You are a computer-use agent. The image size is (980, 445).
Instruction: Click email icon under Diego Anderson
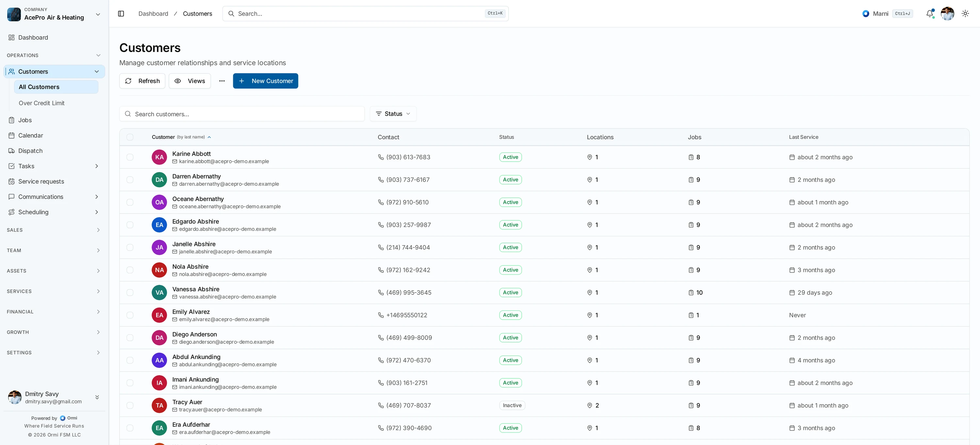(175, 342)
